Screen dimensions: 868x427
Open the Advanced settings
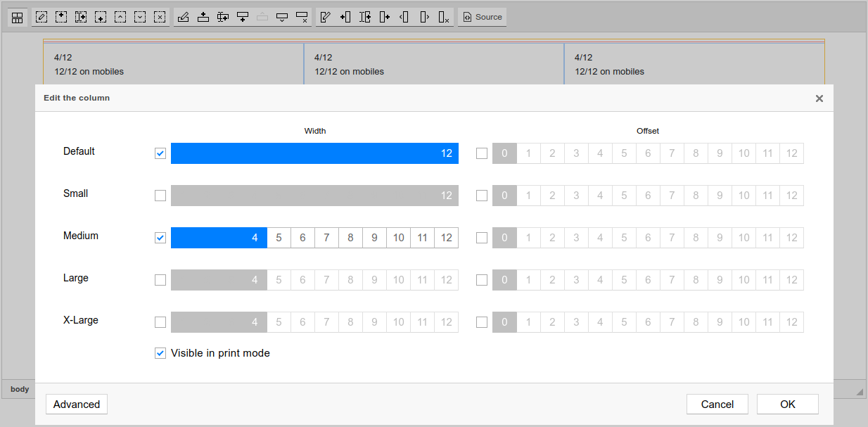(77, 404)
